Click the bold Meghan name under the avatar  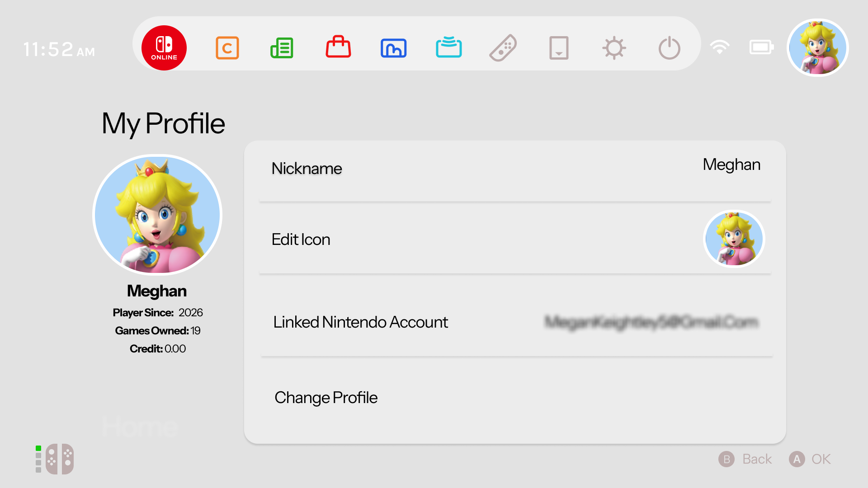point(156,291)
